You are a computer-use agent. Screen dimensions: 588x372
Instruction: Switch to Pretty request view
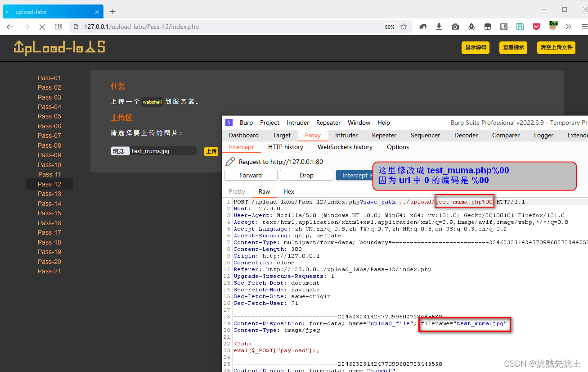(x=237, y=191)
